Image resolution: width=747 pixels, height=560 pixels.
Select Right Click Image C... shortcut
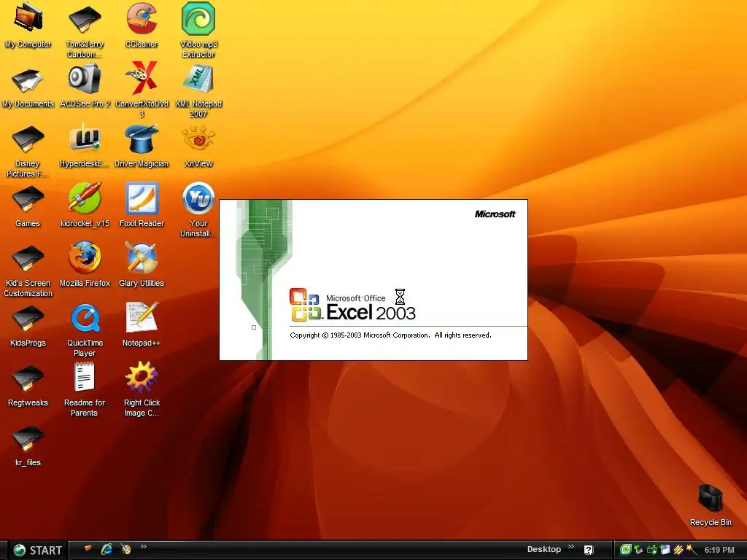point(142,389)
